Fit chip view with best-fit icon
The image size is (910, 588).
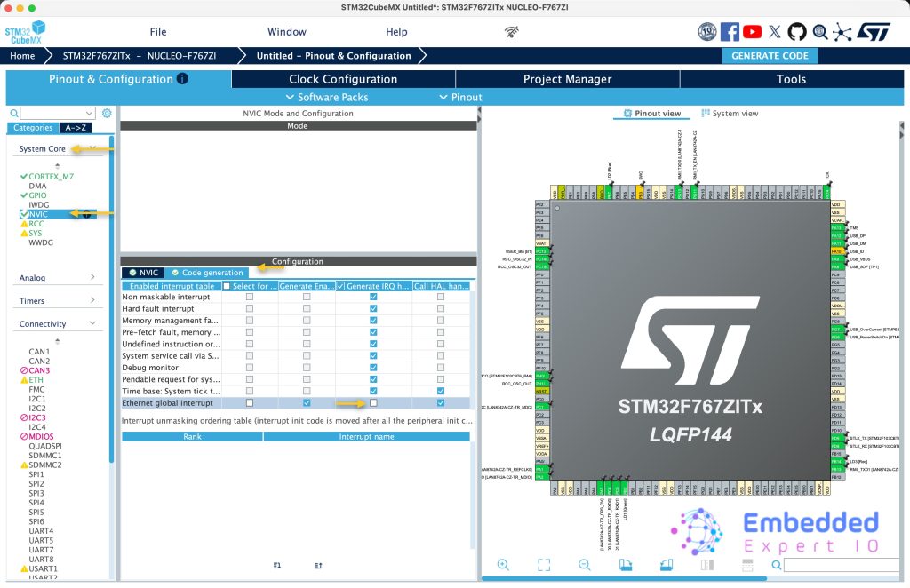[544, 565]
